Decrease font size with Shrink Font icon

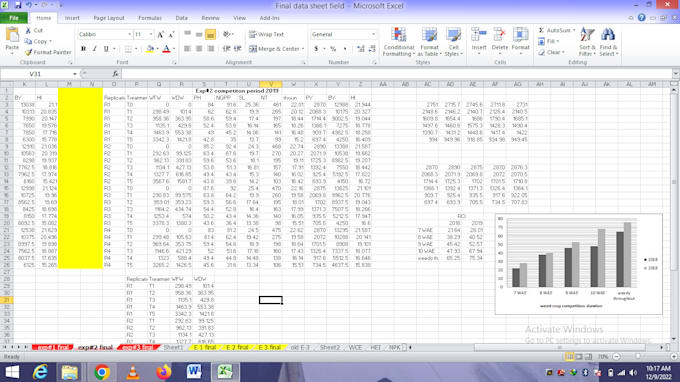tap(171, 34)
